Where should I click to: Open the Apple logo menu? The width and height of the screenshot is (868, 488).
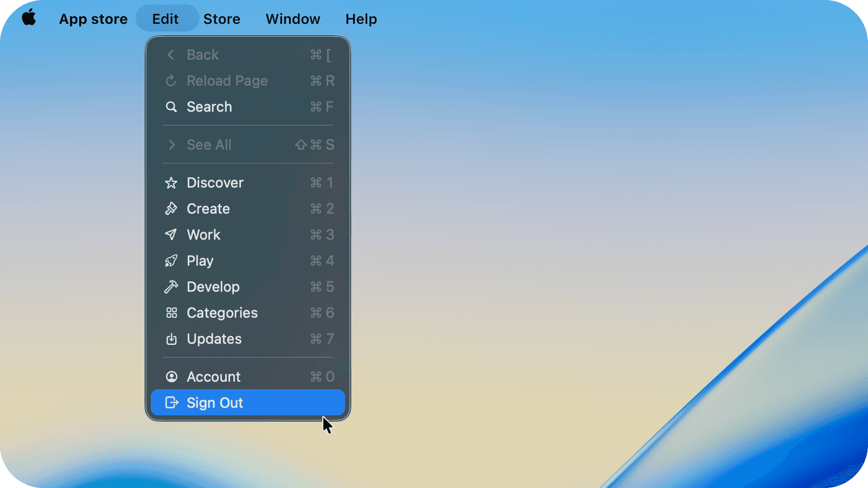29,18
